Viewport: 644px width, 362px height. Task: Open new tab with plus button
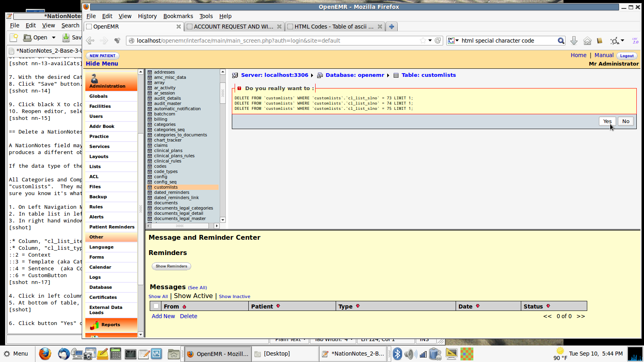coord(391,27)
